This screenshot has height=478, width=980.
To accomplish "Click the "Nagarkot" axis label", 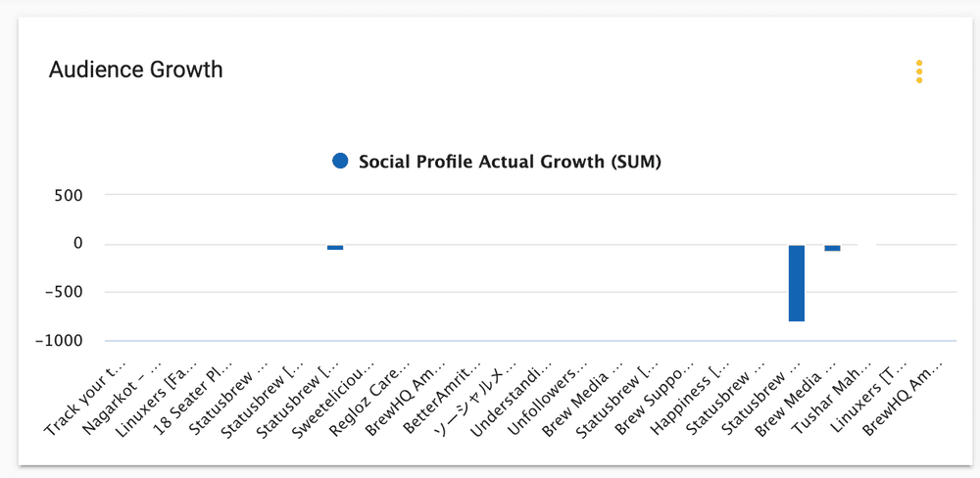I will click(122, 400).
